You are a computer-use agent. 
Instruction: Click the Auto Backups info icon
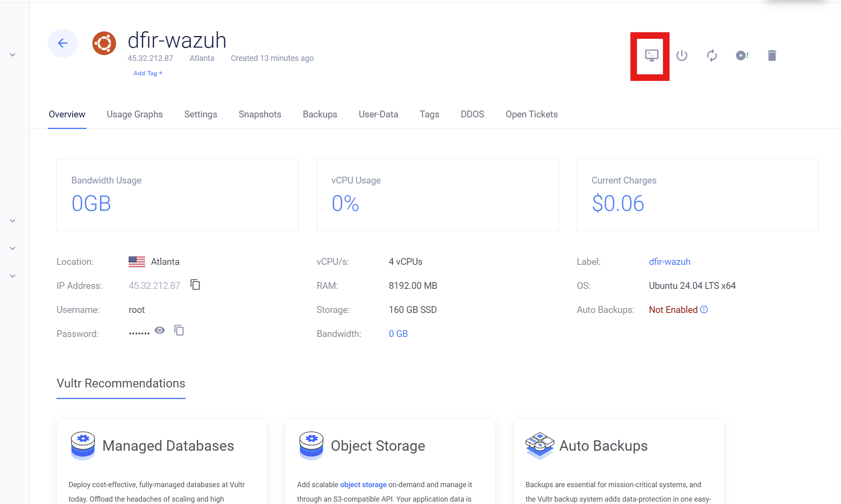[704, 310]
